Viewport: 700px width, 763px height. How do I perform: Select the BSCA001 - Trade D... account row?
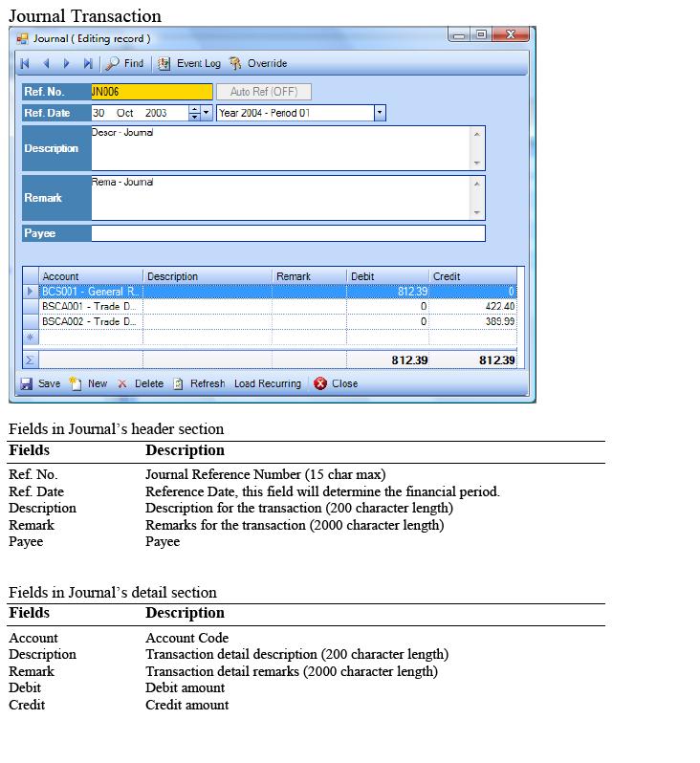point(91,306)
